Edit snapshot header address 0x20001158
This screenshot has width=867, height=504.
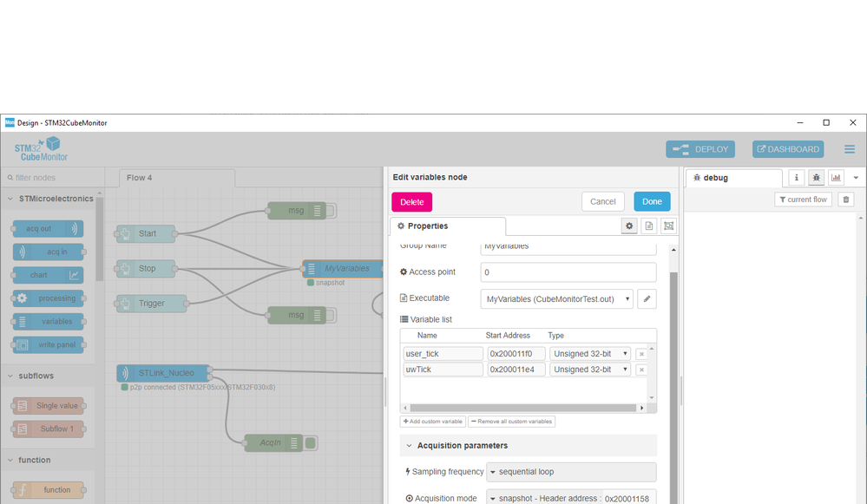(628, 499)
